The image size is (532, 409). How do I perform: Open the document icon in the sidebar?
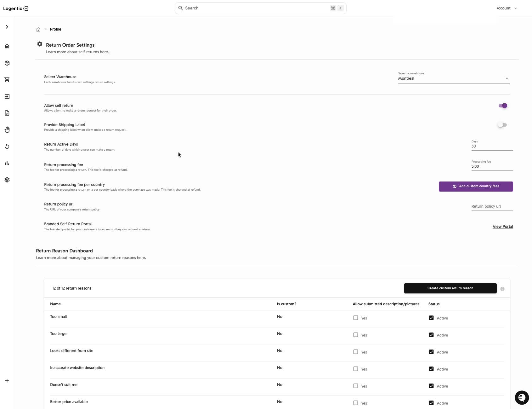[7, 113]
